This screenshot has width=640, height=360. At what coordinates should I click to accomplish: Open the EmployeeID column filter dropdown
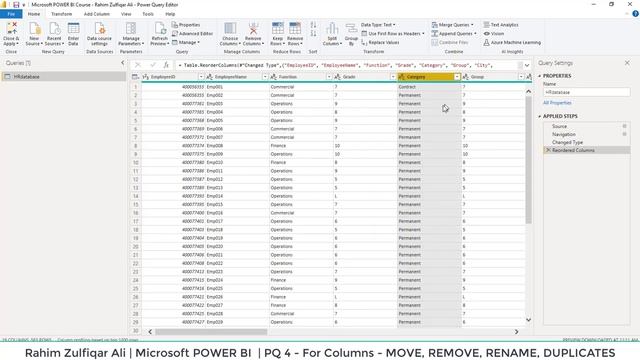[201, 77]
